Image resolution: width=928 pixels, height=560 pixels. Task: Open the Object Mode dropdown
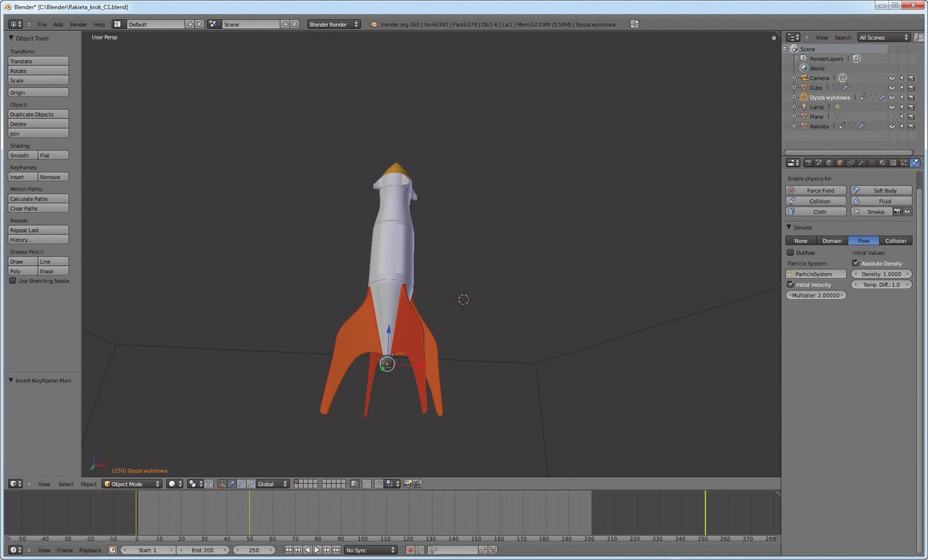pos(132,484)
